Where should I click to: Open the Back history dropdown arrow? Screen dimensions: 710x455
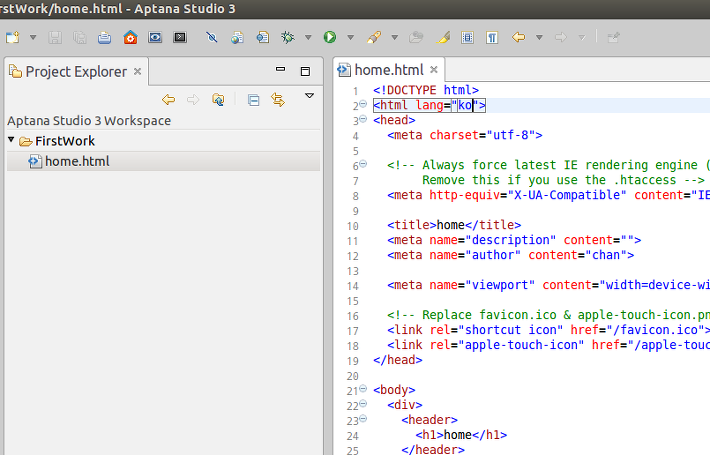tap(539, 38)
